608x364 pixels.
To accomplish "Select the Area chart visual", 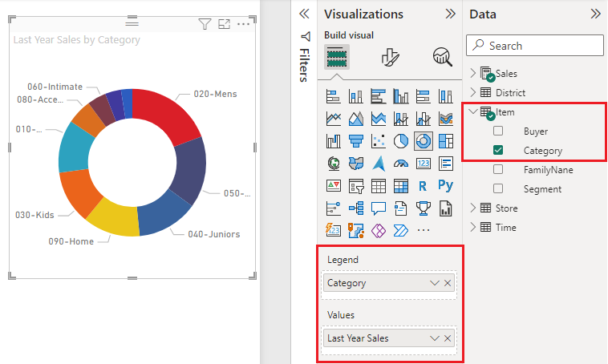I will [x=355, y=119].
